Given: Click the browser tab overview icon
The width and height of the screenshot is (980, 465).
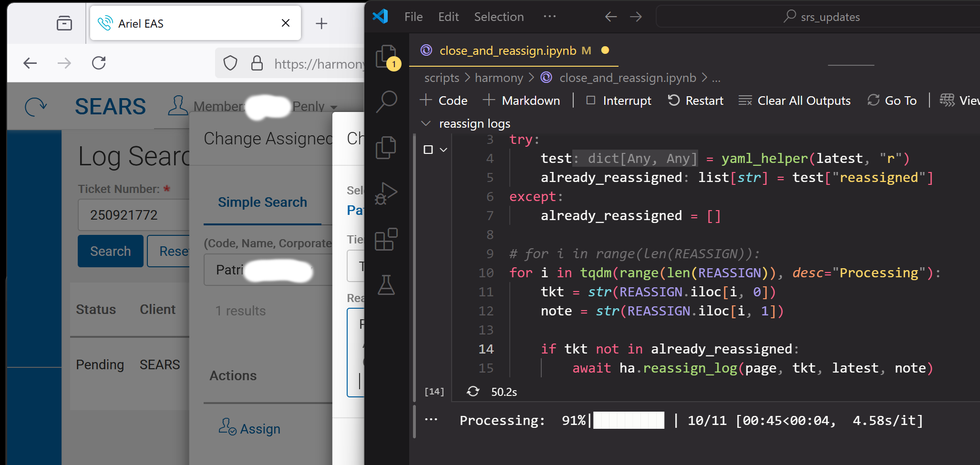Looking at the screenshot, I should (64, 23).
